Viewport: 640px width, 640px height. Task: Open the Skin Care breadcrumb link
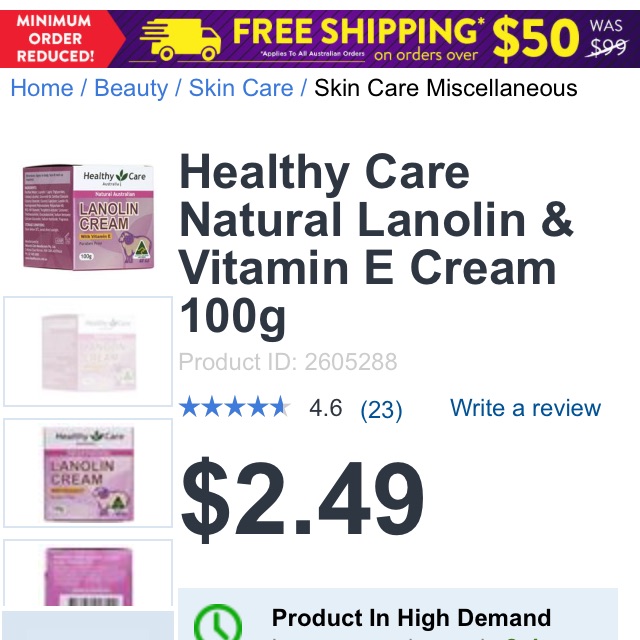coord(241,88)
